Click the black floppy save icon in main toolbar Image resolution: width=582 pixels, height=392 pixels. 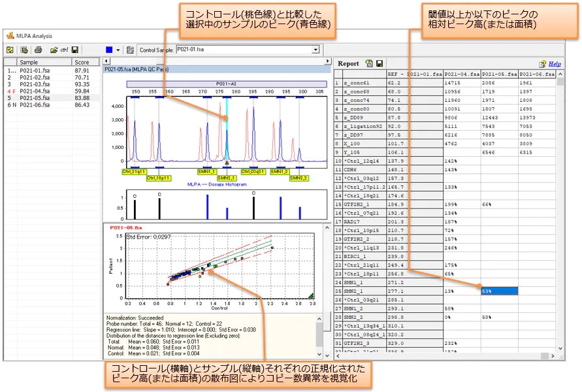75,50
